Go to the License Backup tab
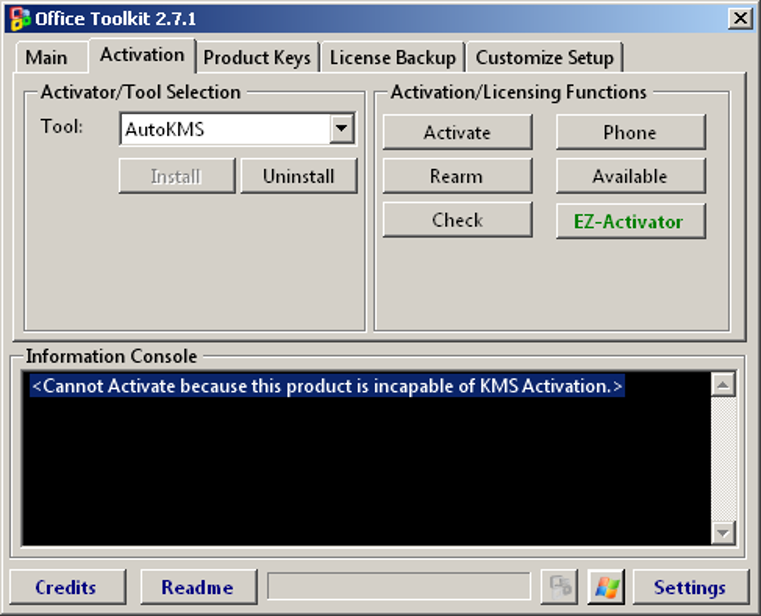Screen dimensions: 761x616 [x=393, y=57]
